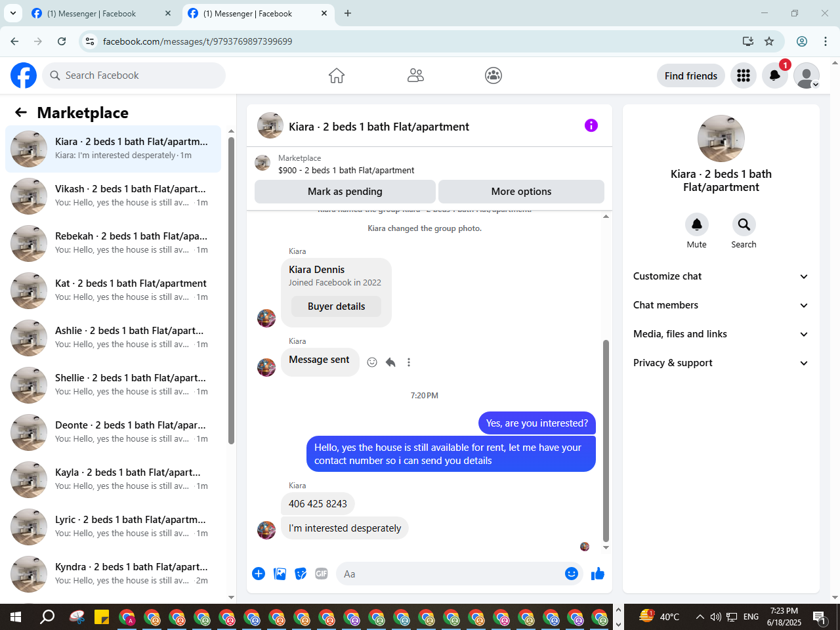Open Facebook home via the logo
This screenshot has width=840, height=630.
pos(24,75)
